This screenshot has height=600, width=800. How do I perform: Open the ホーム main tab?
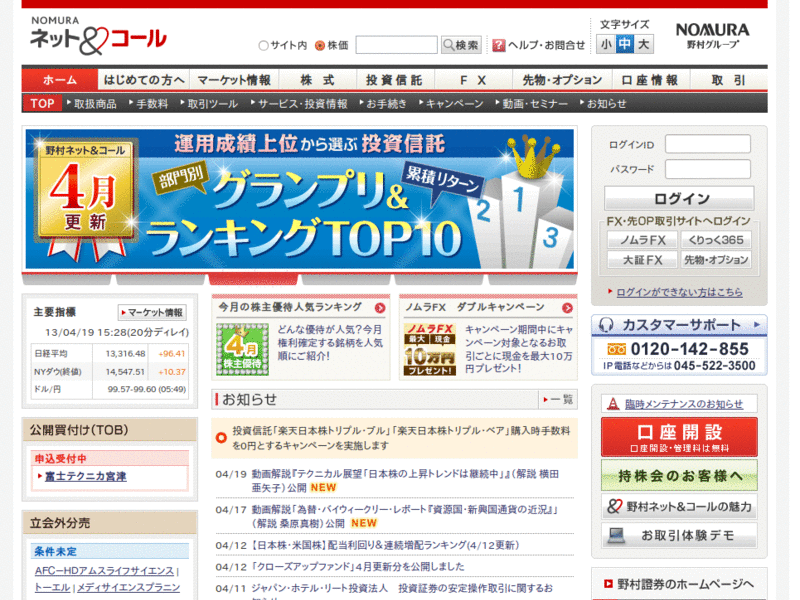coord(60,80)
